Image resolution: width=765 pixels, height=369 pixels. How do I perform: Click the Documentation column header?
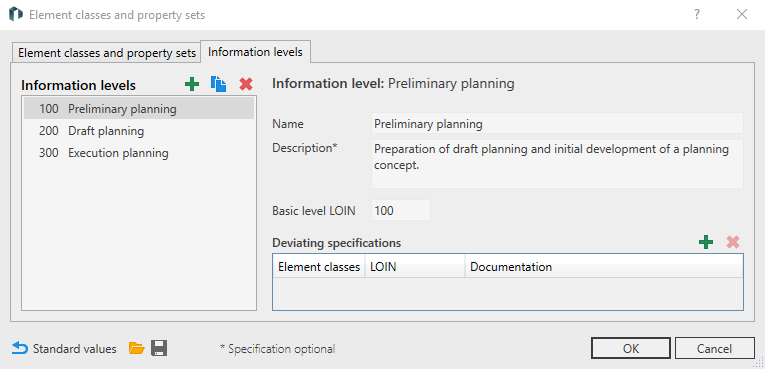pyautogui.click(x=604, y=267)
